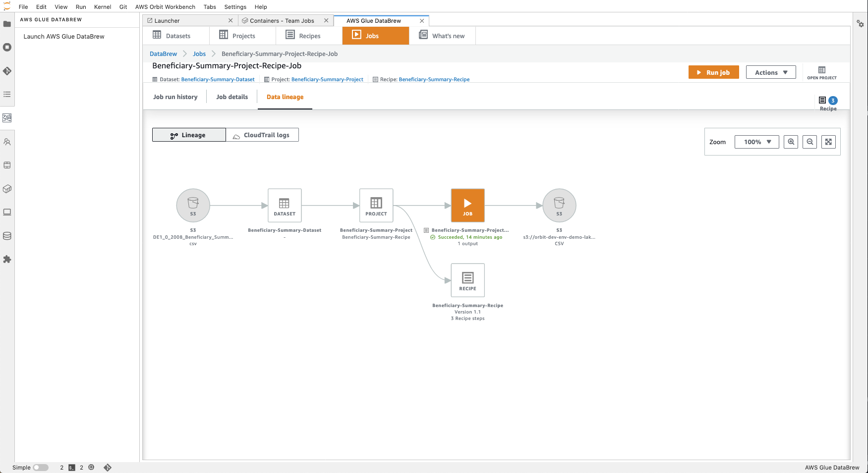Image resolution: width=868 pixels, height=473 pixels.
Task: Open the Job run history tab
Action: (175, 97)
